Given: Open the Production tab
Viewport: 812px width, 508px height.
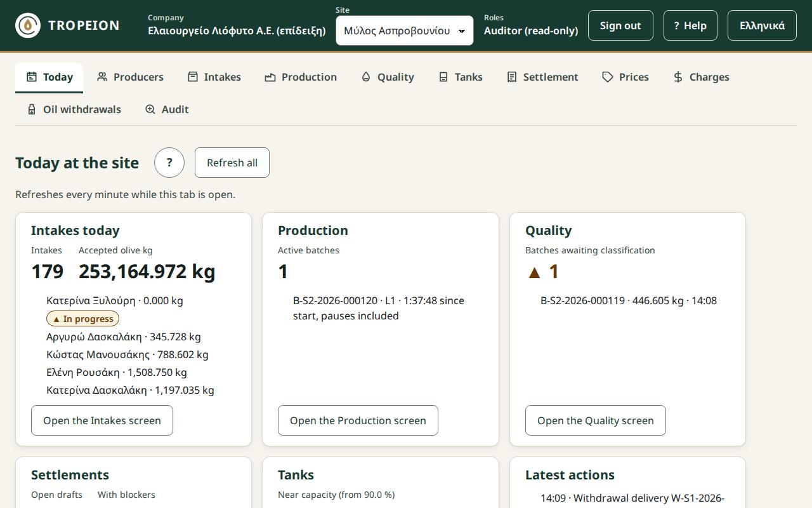Looking at the screenshot, I should pyautogui.click(x=301, y=77).
